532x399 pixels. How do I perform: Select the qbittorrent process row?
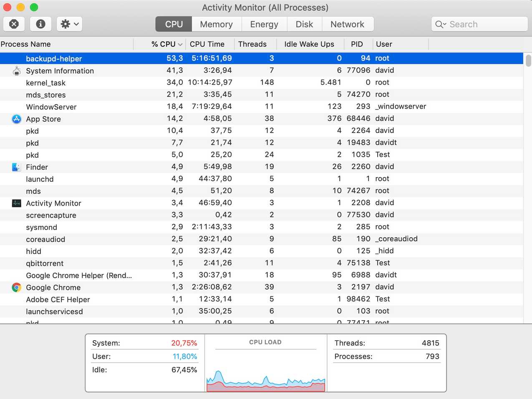point(167,263)
